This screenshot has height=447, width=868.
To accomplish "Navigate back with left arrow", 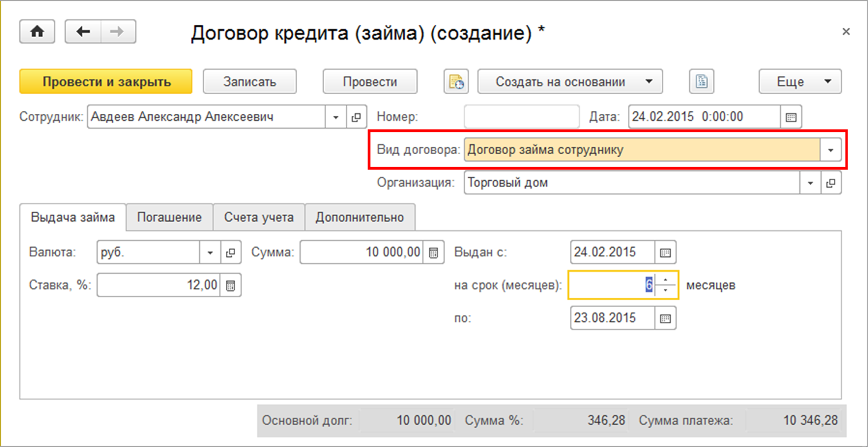I will pos(83,32).
